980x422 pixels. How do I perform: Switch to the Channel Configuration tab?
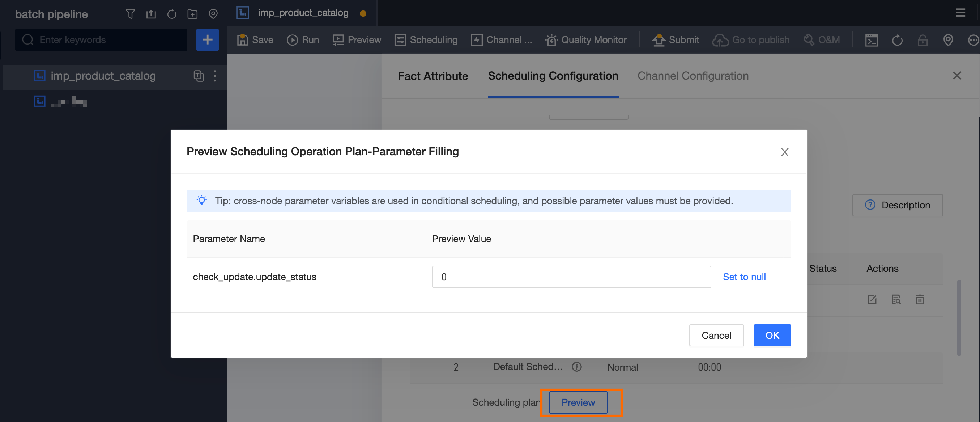(x=693, y=76)
